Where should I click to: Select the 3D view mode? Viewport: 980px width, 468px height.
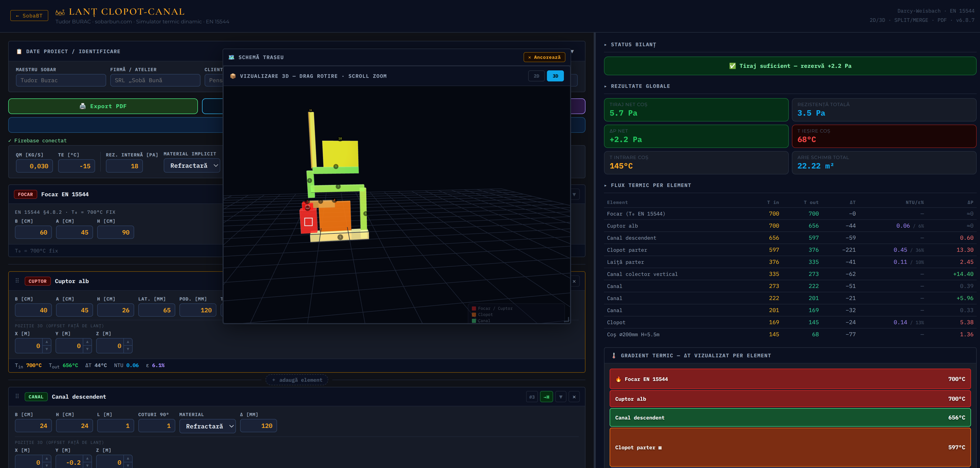coord(555,76)
